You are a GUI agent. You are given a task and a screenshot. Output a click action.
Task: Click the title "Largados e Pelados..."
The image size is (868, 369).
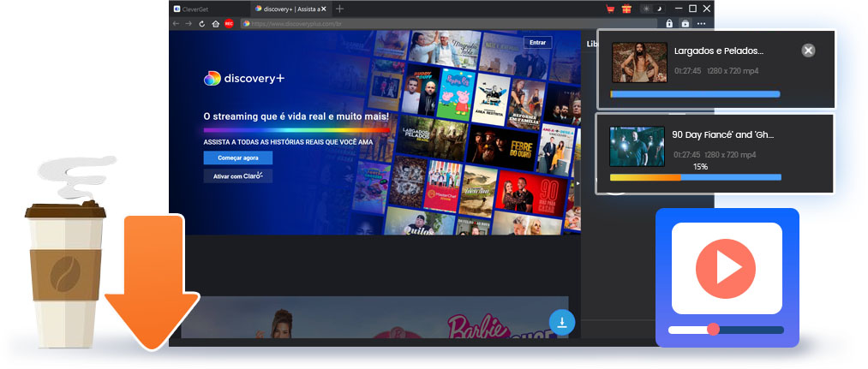click(719, 51)
